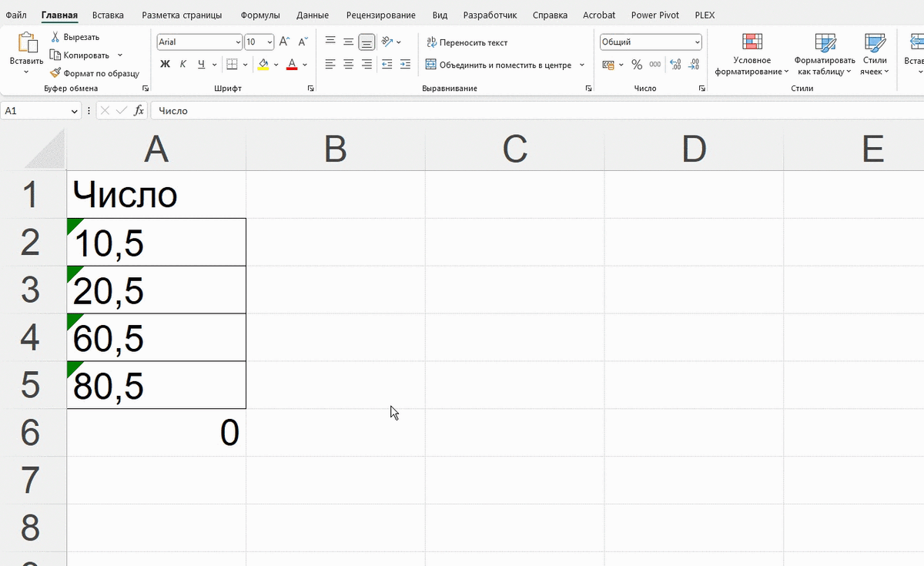Select cell A6 containing 0
924x566 pixels.
[156, 433]
